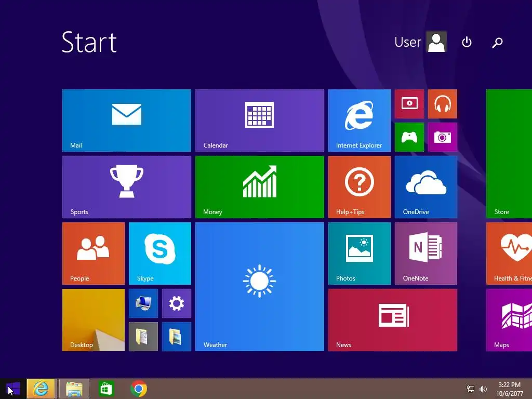The height and width of the screenshot is (399, 532).
Task: Open the Maps tile
Action: click(509, 320)
